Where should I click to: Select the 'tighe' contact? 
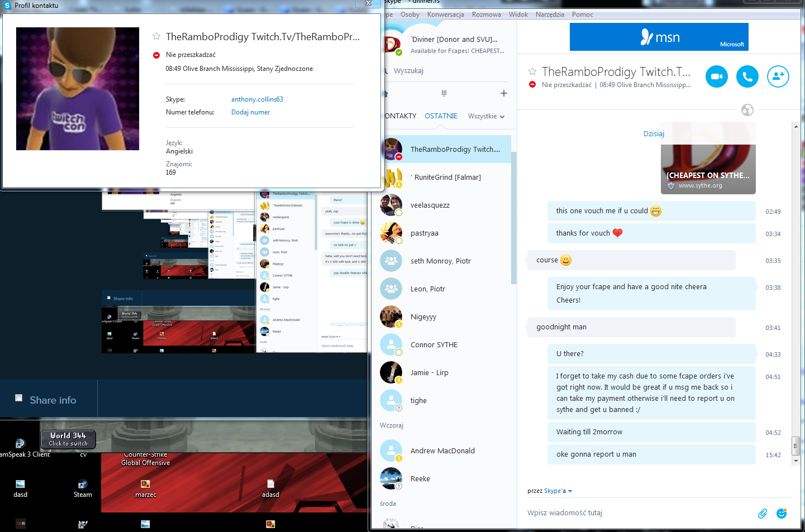(446, 401)
